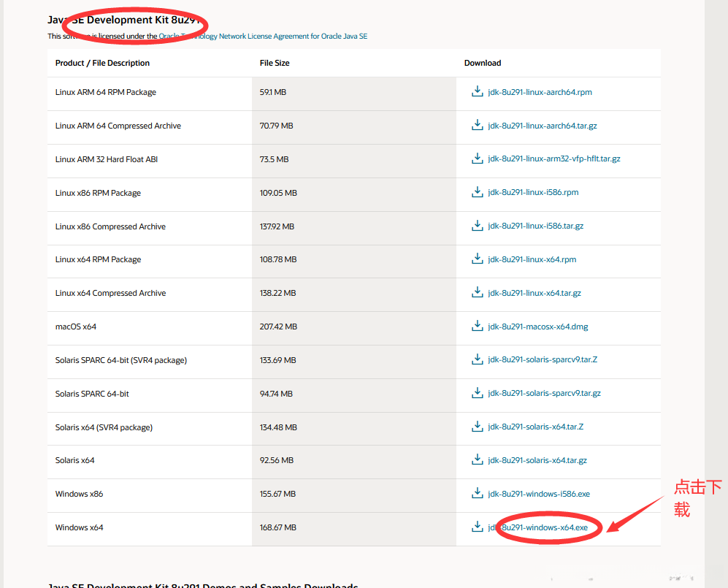The width and height of the screenshot is (728, 588).
Task: Select the 108.78 MB file size
Action: 277,259
